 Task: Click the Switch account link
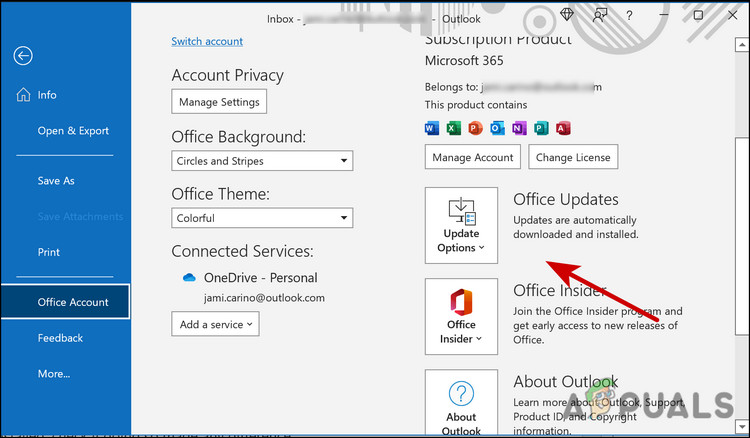point(207,41)
